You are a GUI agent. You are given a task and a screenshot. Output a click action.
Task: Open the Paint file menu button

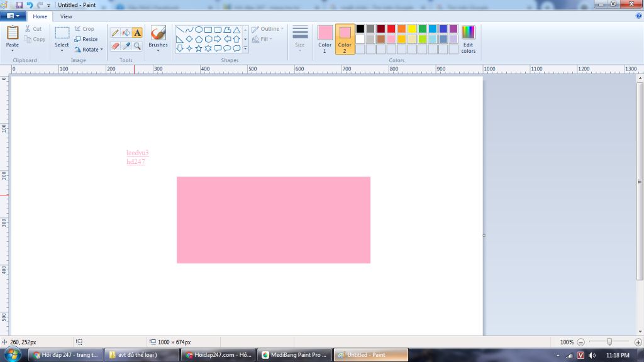pyautogui.click(x=13, y=16)
